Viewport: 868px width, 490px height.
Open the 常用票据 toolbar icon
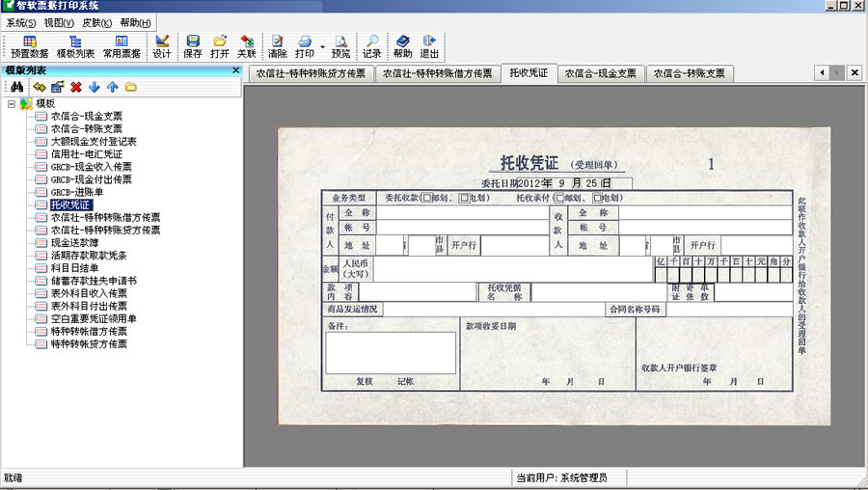122,47
